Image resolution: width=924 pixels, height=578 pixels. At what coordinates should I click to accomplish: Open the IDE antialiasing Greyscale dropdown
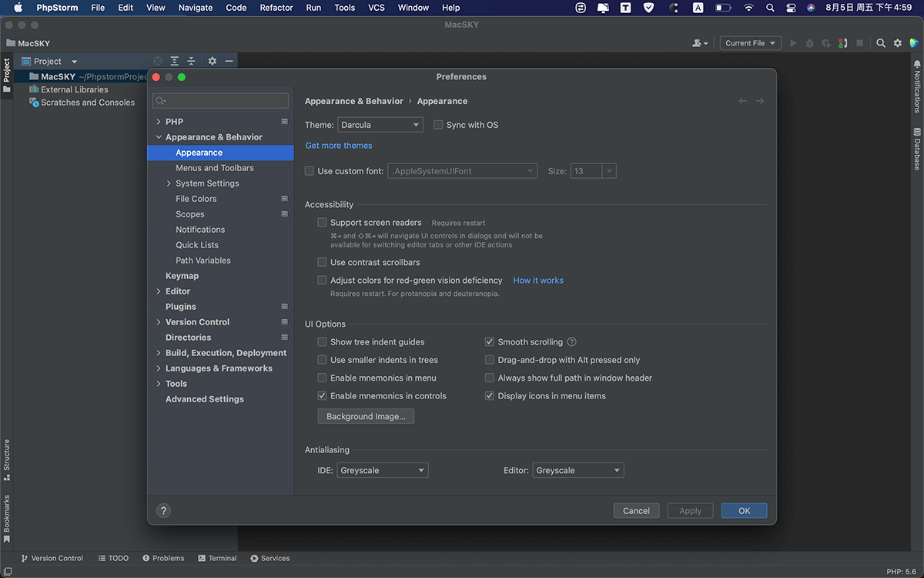[x=383, y=470]
